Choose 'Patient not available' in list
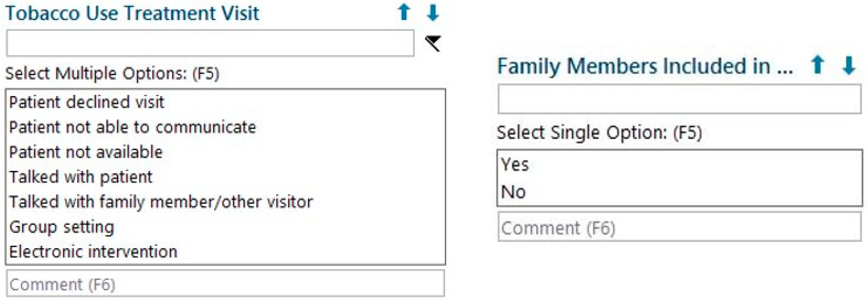This screenshot has height=303, width=868. 86,152
